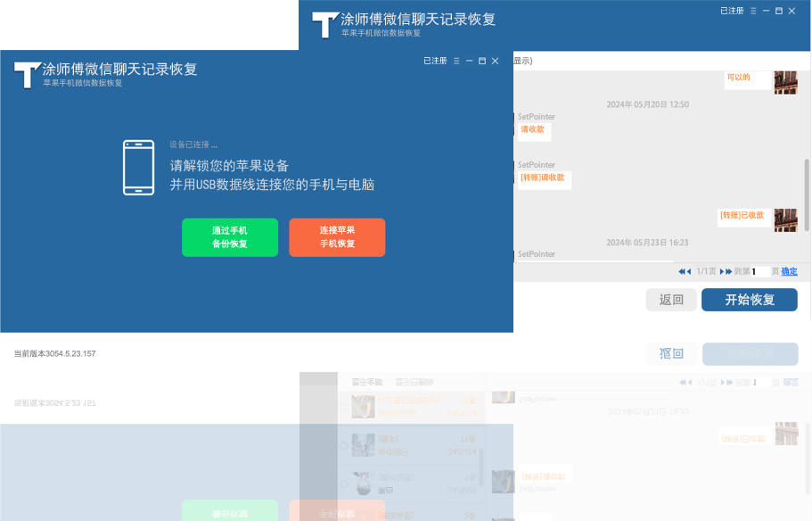Click the 设备已连接... status text
This screenshot has height=521, width=812.
pyautogui.click(x=193, y=145)
